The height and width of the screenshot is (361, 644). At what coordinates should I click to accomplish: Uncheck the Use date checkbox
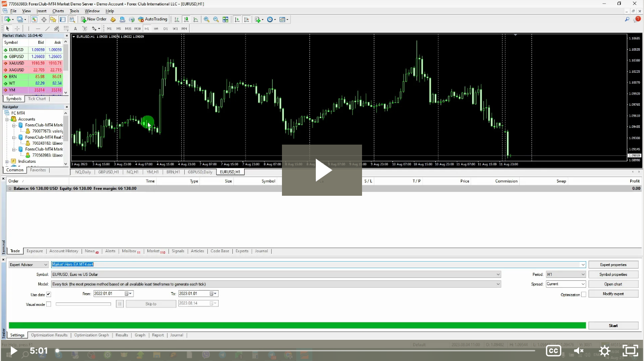pos(48,294)
